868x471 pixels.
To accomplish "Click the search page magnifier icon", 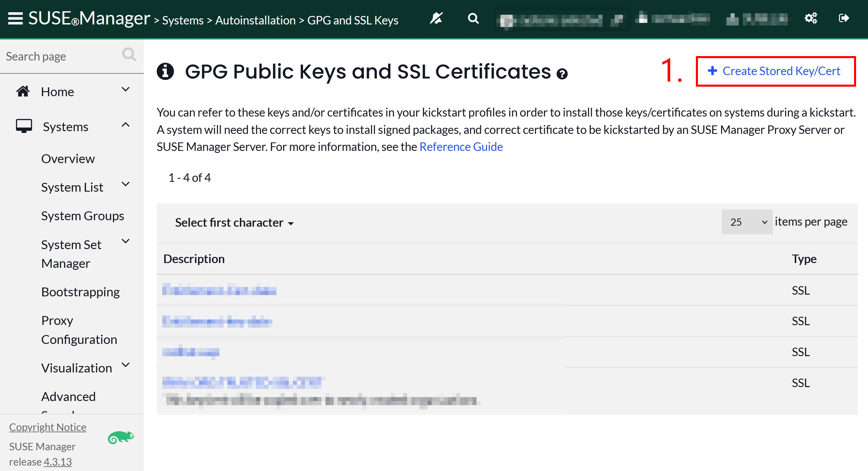I will 129,54.
